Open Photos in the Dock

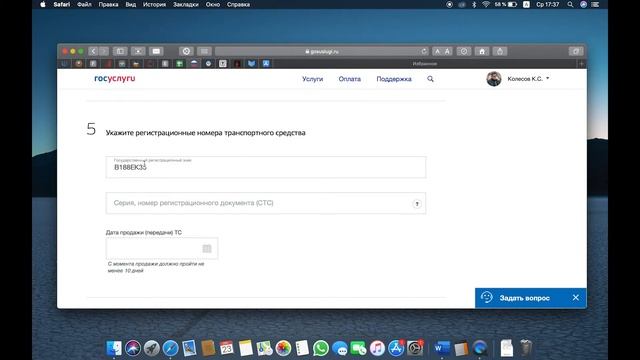283,348
